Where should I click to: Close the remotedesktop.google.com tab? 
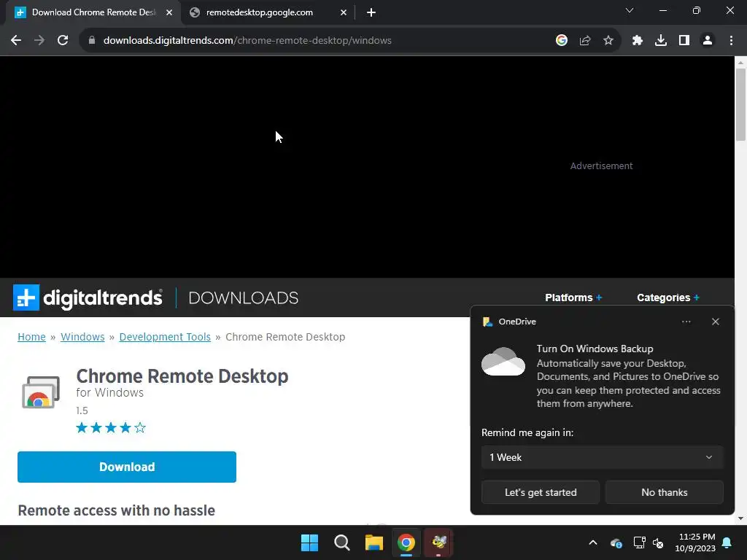coord(344,13)
